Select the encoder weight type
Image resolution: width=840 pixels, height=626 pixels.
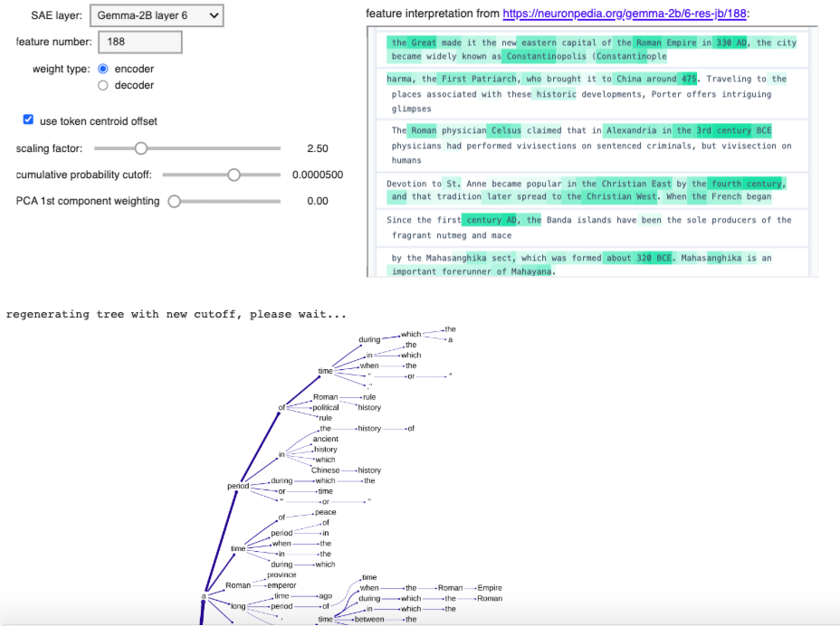point(102,69)
